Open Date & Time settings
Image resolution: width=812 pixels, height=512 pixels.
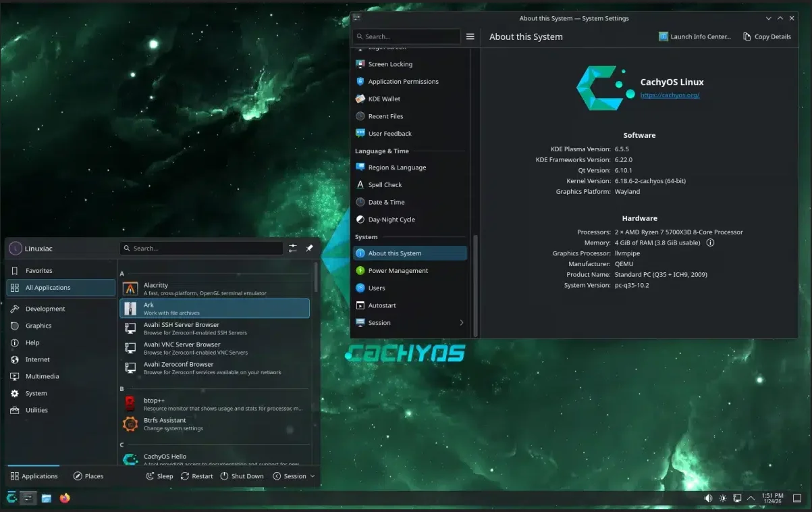[x=410, y=202]
